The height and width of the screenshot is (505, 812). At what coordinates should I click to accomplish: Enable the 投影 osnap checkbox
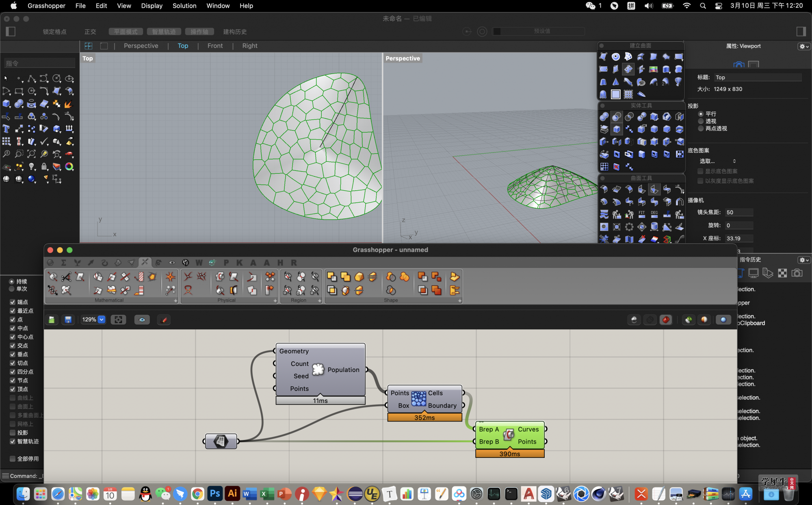13,433
